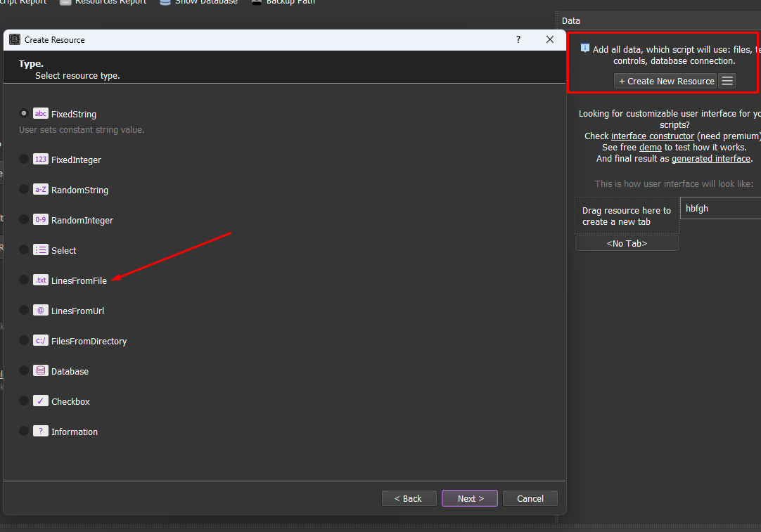Click the c:/ FilesFromDirectory icon

41,341
